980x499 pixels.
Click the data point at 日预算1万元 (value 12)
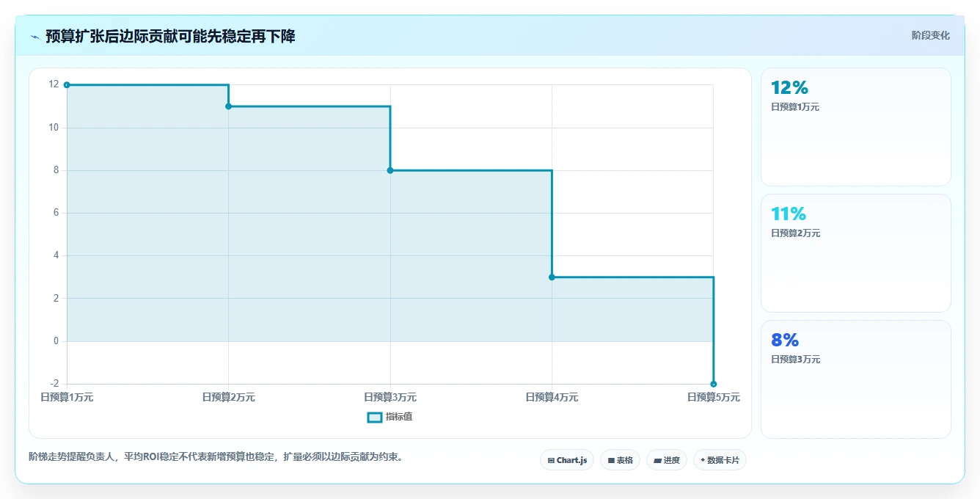point(67,85)
